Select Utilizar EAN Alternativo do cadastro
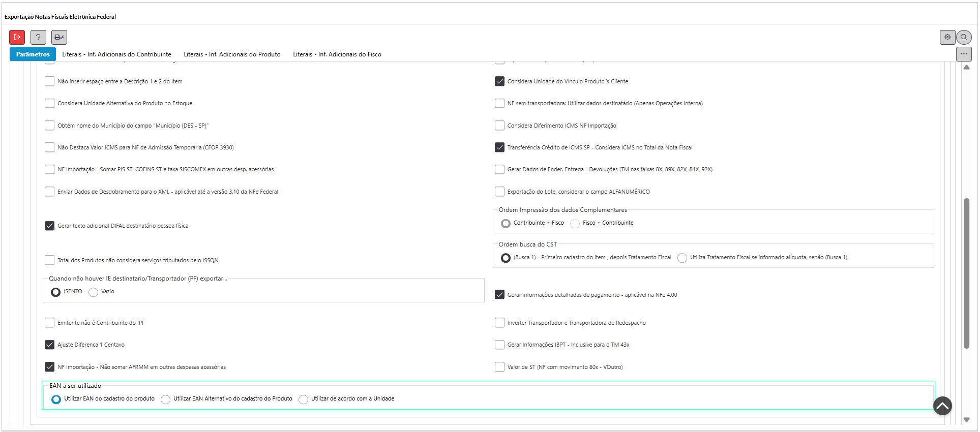Screen dimensions: 980x432 coord(166,399)
